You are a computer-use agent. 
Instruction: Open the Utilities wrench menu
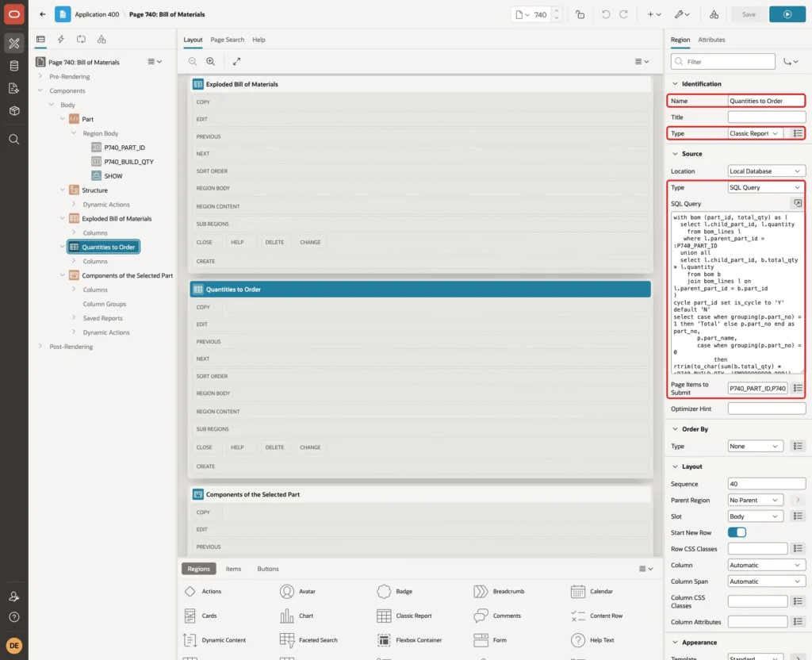pos(682,14)
